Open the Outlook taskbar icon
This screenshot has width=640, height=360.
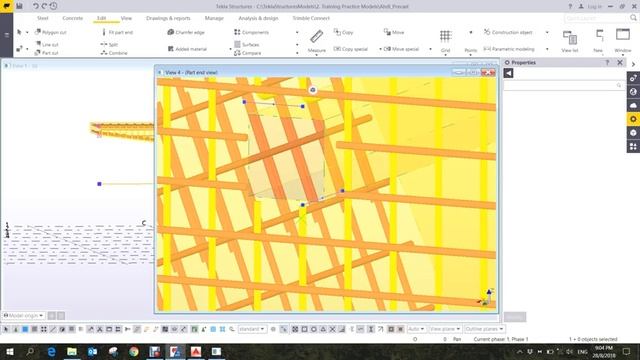coord(93,351)
